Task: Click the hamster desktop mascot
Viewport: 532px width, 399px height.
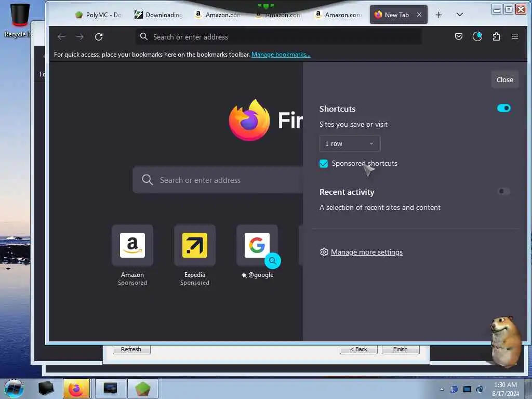Action: [506, 342]
